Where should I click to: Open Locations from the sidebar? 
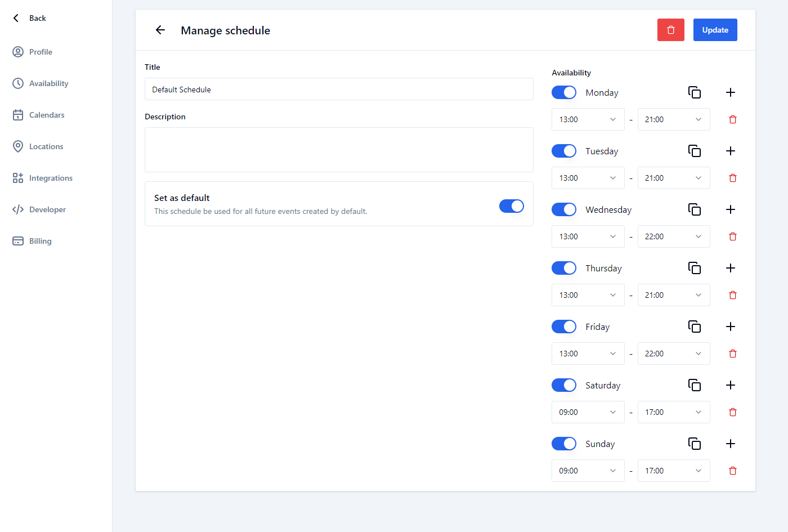(x=46, y=146)
